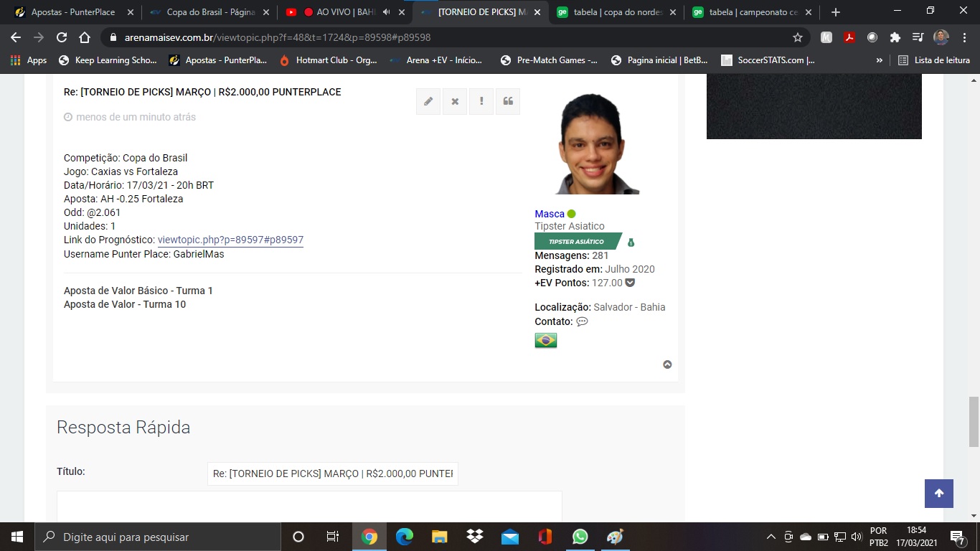Bookmark page with the star icon

tap(797, 37)
